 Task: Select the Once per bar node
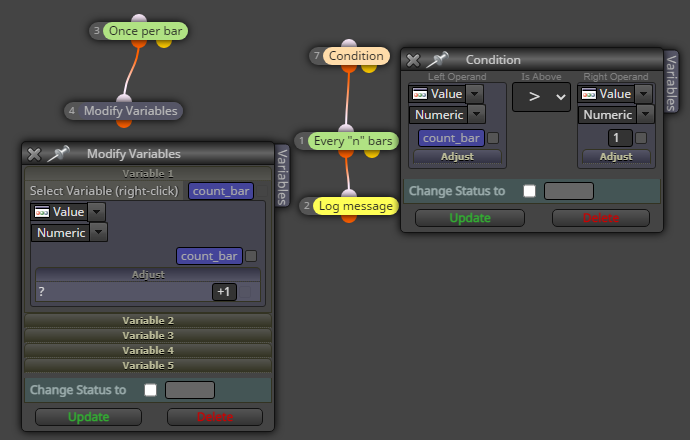click(145, 31)
